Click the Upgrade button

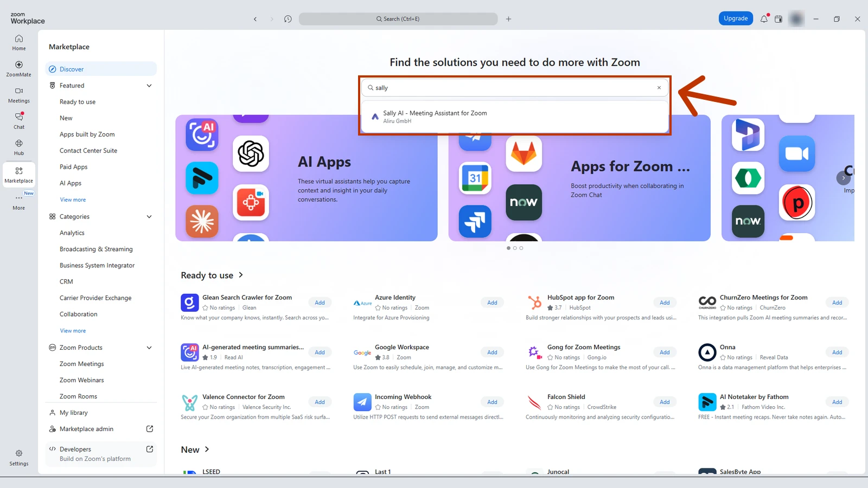736,18
